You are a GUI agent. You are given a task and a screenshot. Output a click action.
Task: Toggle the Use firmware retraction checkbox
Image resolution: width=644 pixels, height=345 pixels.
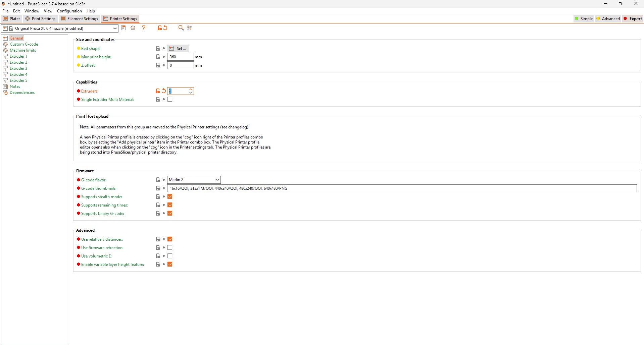click(x=170, y=248)
